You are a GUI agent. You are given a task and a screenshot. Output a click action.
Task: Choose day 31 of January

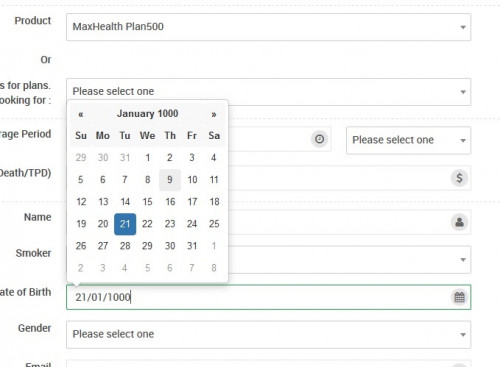click(192, 246)
